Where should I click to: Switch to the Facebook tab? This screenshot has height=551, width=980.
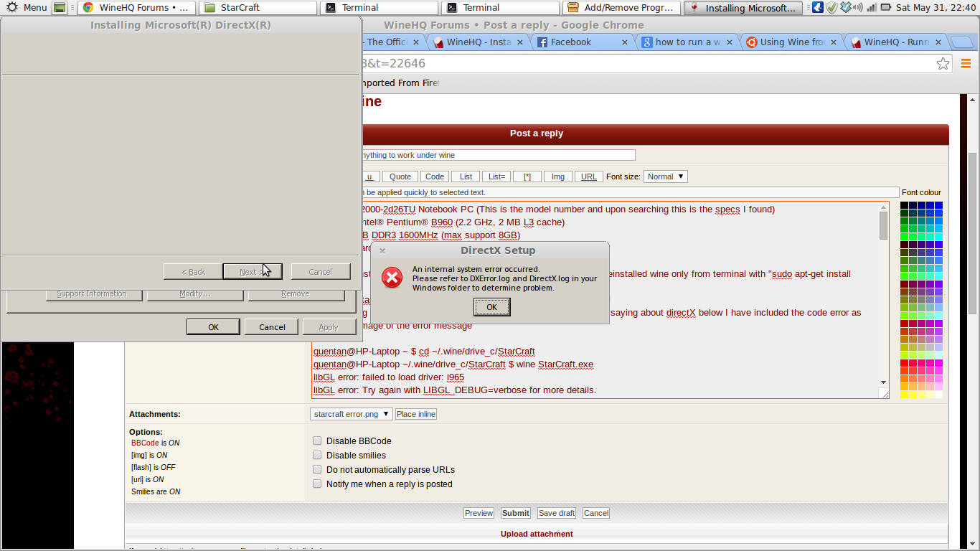[x=581, y=42]
